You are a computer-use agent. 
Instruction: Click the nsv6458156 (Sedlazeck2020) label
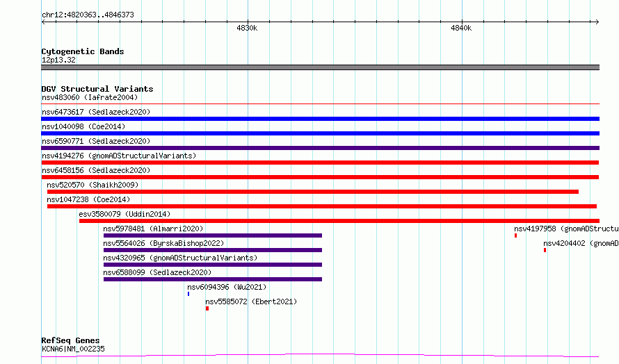96,170
